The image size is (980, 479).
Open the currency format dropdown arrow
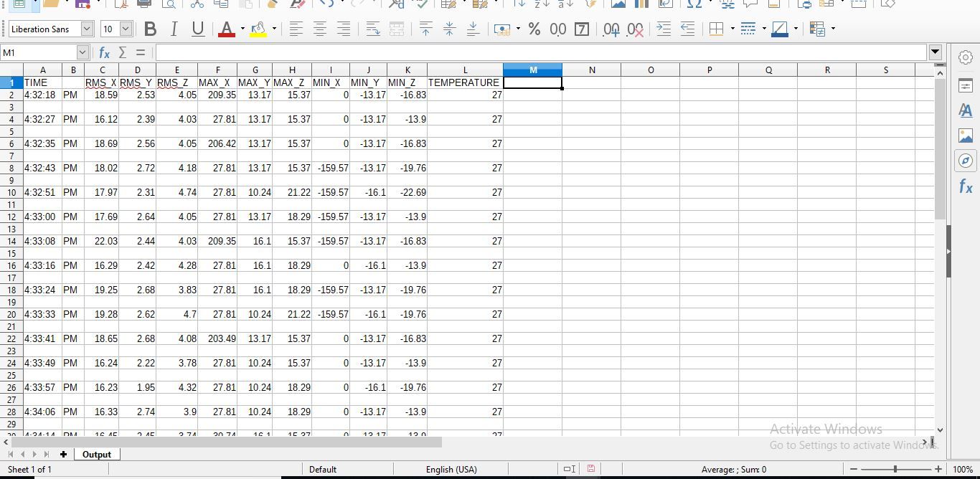pyautogui.click(x=518, y=29)
